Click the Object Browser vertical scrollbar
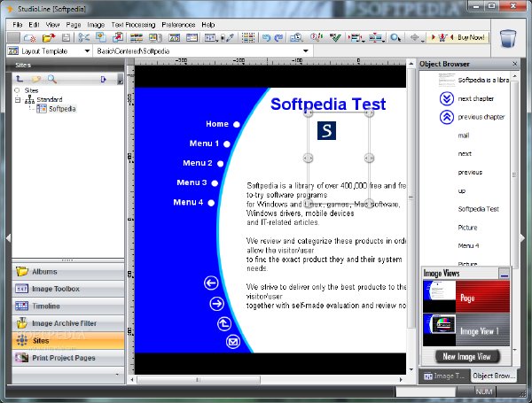 (x=514, y=174)
